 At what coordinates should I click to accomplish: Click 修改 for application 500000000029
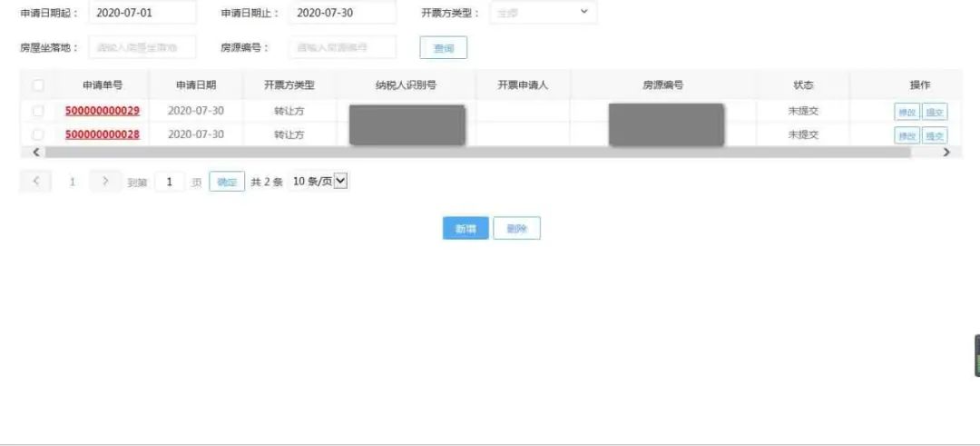pos(906,113)
